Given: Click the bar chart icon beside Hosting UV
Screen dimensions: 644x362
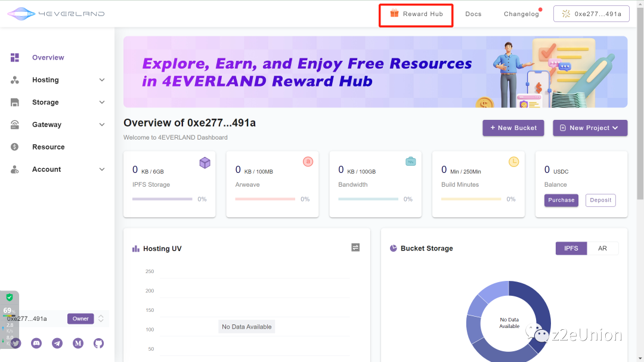Looking at the screenshot, I should (x=136, y=249).
